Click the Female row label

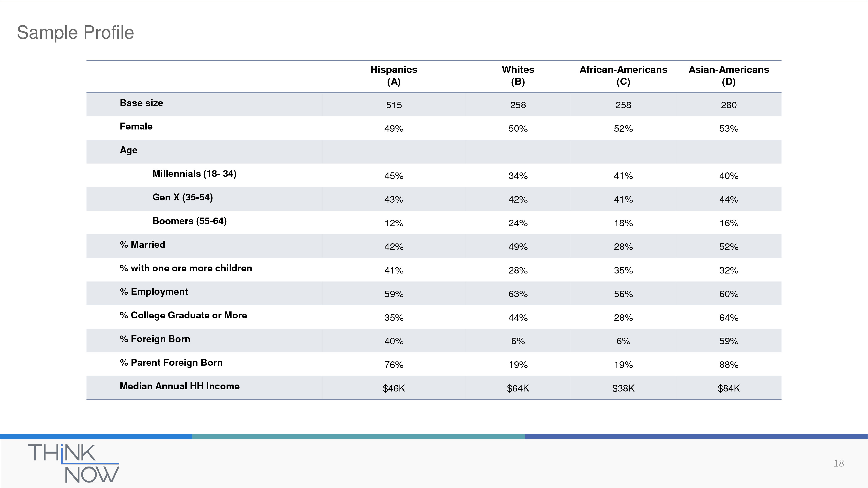click(x=136, y=127)
